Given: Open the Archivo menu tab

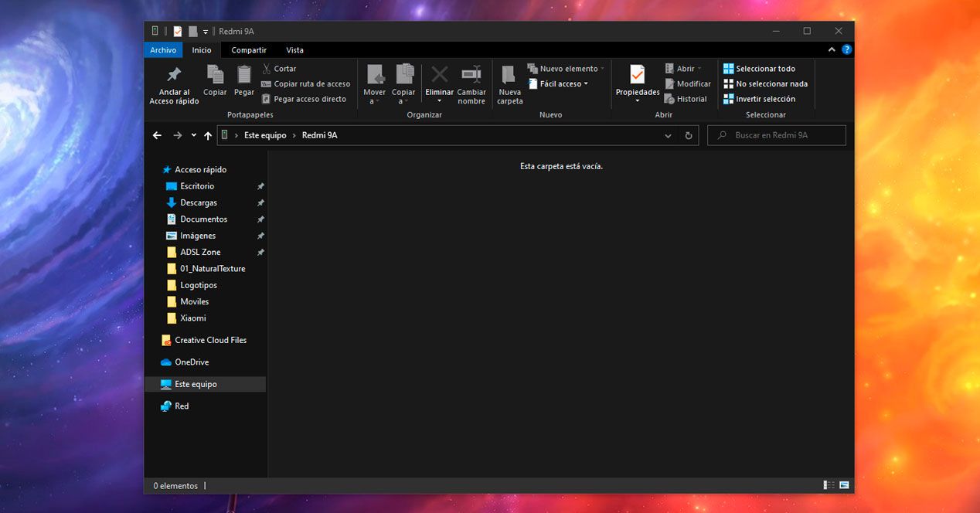Looking at the screenshot, I should pos(163,50).
